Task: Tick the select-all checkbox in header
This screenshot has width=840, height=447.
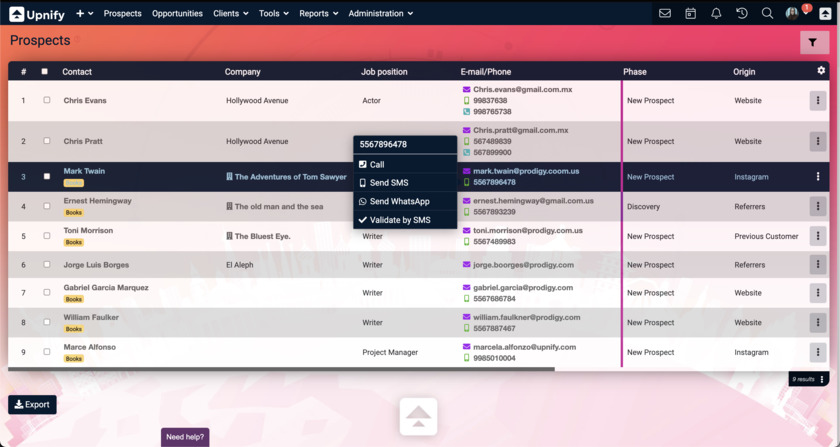Action: click(44, 72)
